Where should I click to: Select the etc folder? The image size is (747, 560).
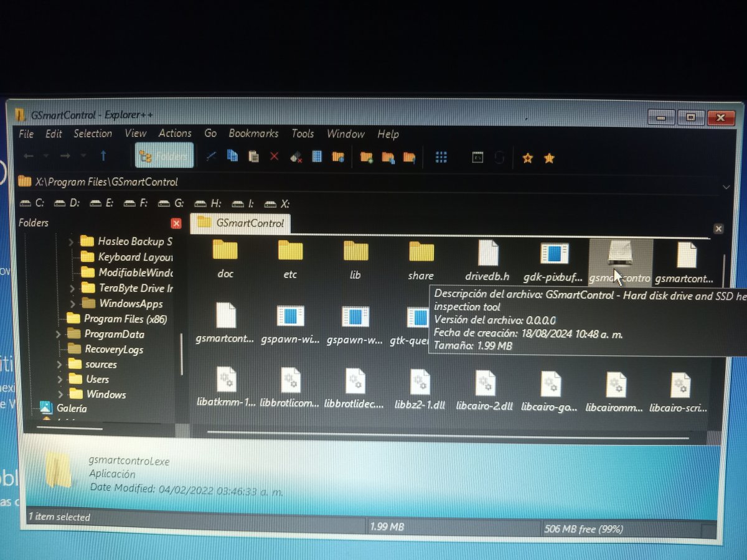coord(290,259)
